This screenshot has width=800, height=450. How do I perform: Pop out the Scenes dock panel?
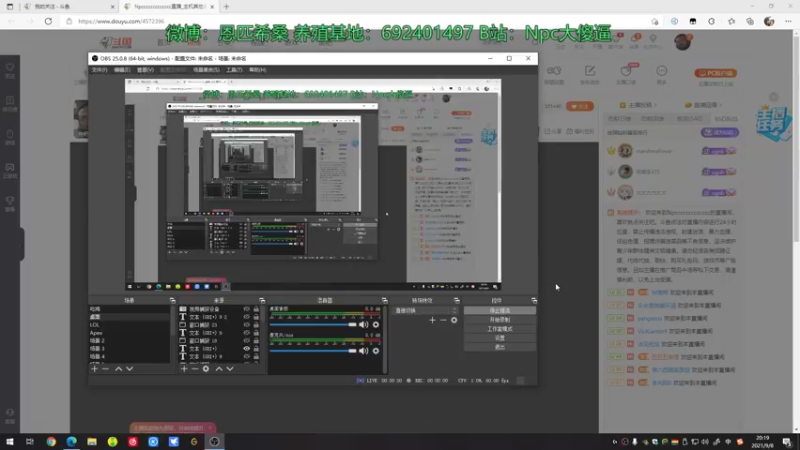(172, 301)
